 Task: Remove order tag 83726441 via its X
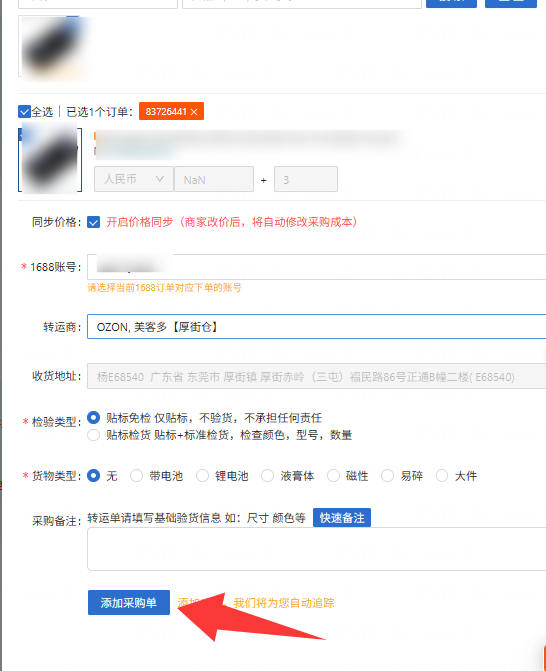[x=194, y=112]
